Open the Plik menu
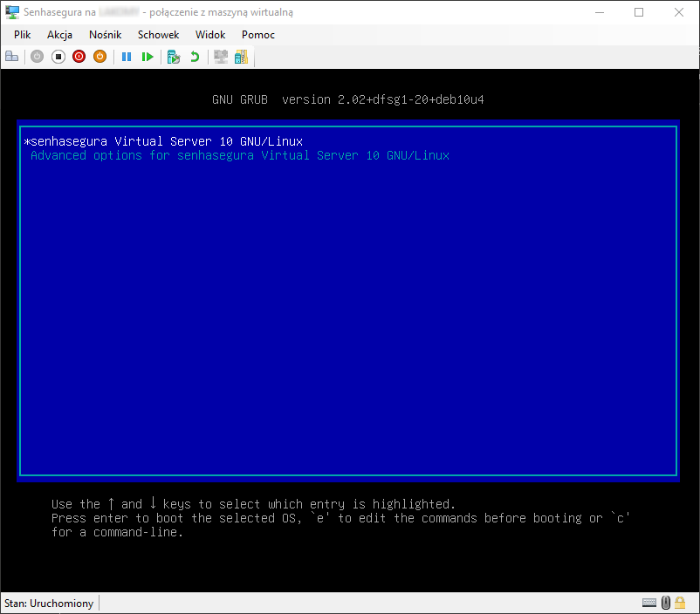Screen dimensions: 700x614 pyautogui.click(x=22, y=35)
